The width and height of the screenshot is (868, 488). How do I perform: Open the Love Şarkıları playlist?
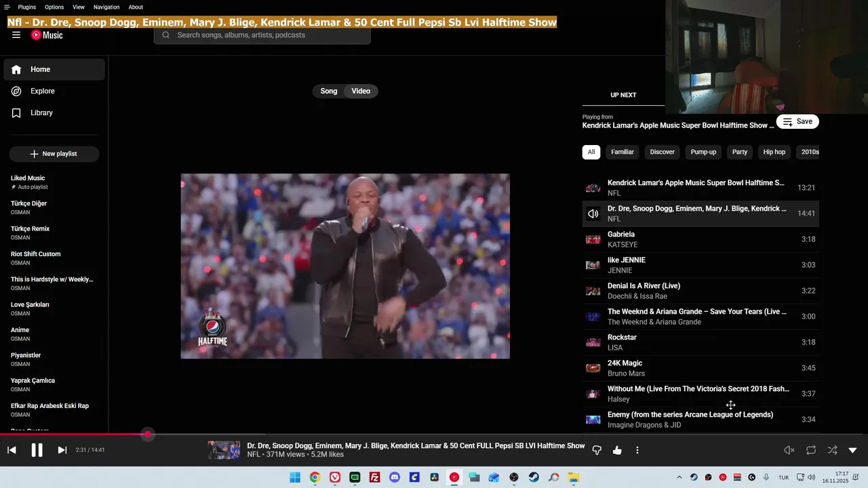tap(54, 308)
